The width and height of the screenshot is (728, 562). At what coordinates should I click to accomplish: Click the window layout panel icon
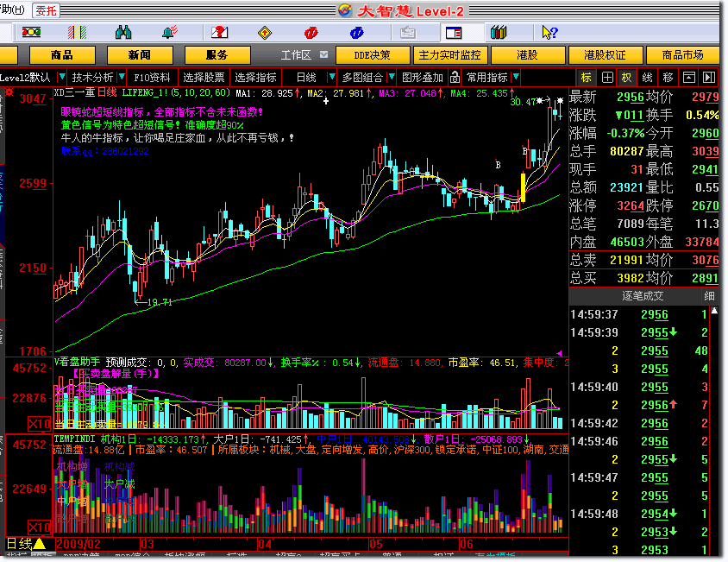(453, 33)
